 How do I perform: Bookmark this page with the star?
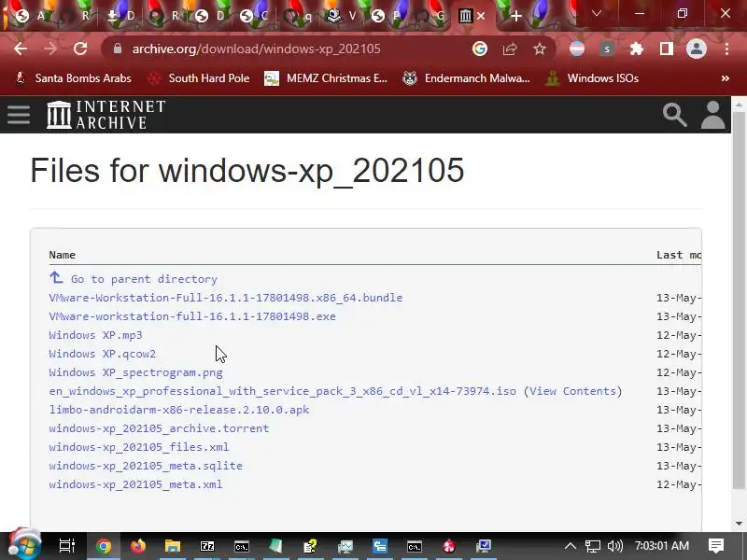[x=540, y=49]
